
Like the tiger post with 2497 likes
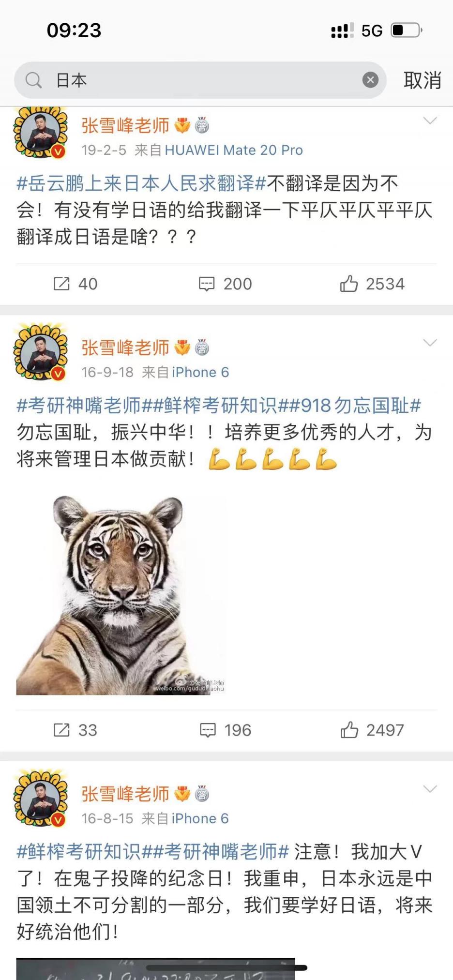point(372,730)
